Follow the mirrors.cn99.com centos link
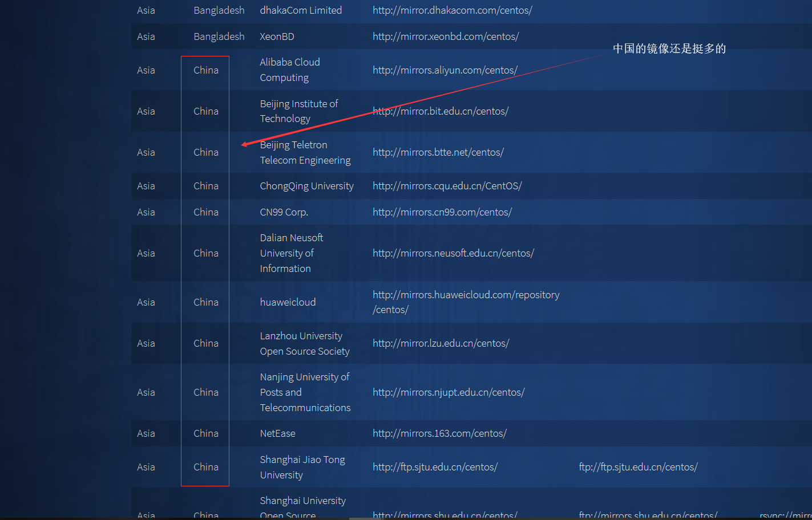Image resolution: width=812 pixels, height=520 pixels. [442, 212]
